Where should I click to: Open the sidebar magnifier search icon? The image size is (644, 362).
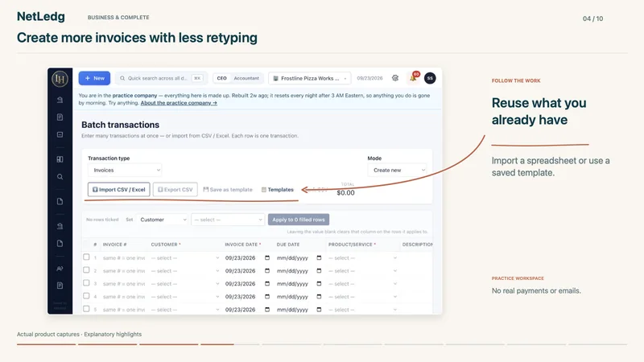(x=60, y=177)
